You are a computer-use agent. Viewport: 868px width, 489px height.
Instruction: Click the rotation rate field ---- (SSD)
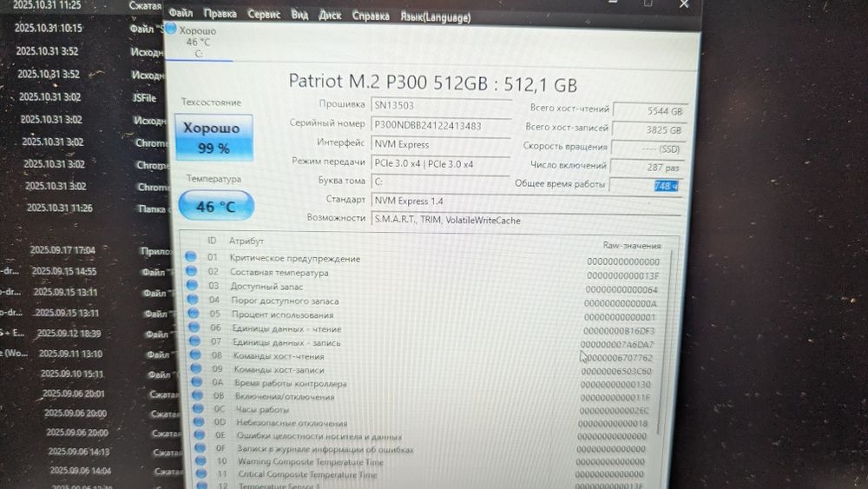(x=648, y=149)
